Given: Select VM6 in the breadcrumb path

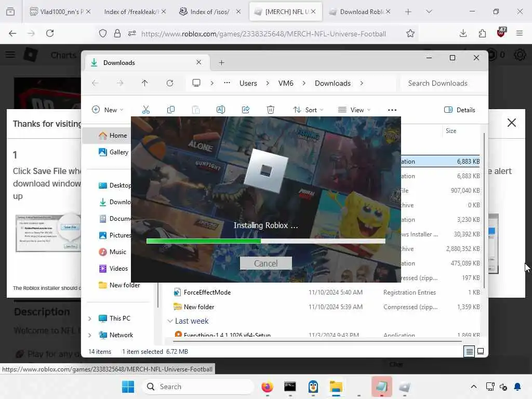Looking at the screenshot, I should point(286,83).
